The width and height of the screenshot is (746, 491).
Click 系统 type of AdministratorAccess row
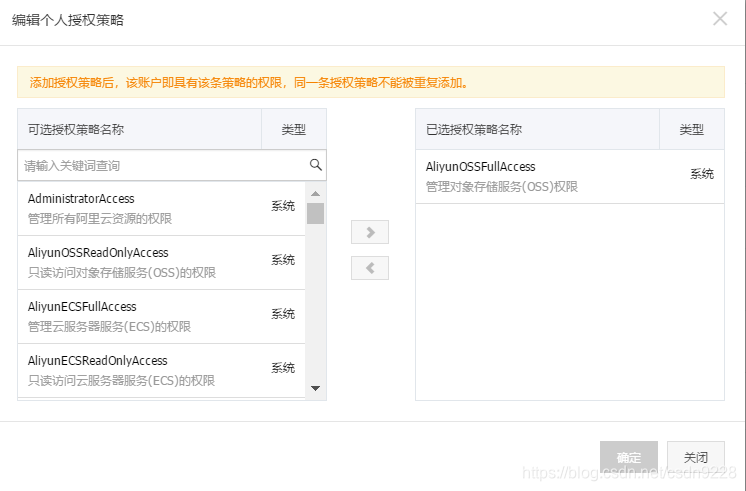(x=283, y=206)
